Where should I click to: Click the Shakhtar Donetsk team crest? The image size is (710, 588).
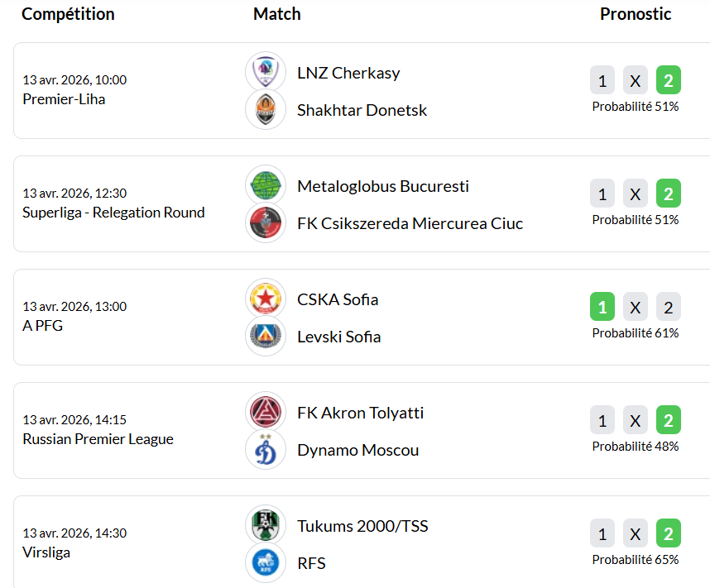[266, 109]
